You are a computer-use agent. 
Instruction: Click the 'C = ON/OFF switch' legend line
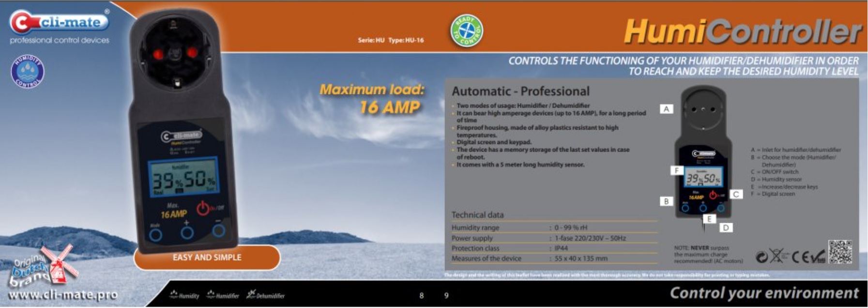point(775,172)
